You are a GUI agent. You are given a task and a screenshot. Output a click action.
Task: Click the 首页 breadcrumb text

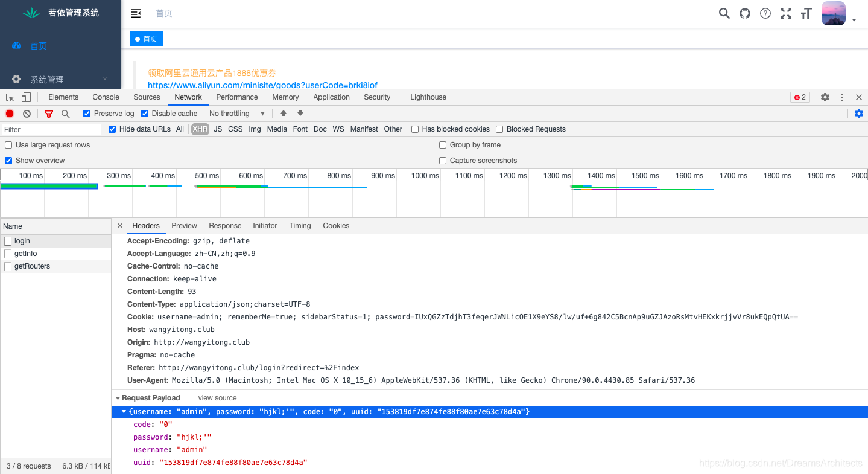164,13
